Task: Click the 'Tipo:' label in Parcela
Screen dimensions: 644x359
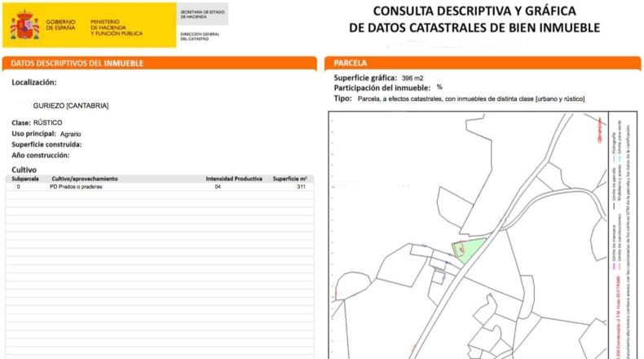Action: [342, 98]
